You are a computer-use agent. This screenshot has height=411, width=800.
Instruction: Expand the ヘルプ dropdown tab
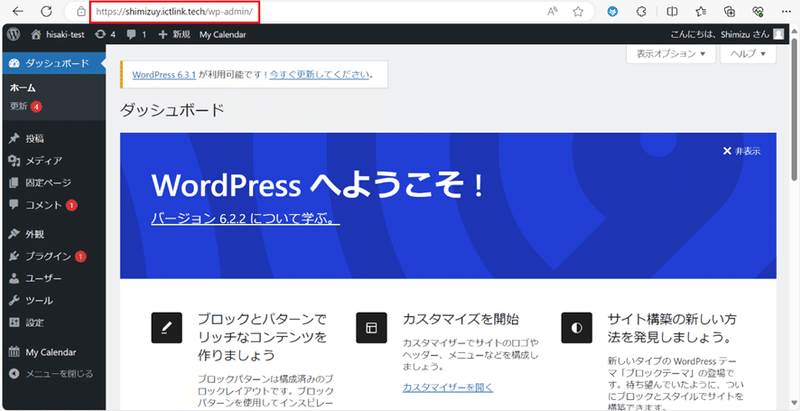[x=748, y=54]
